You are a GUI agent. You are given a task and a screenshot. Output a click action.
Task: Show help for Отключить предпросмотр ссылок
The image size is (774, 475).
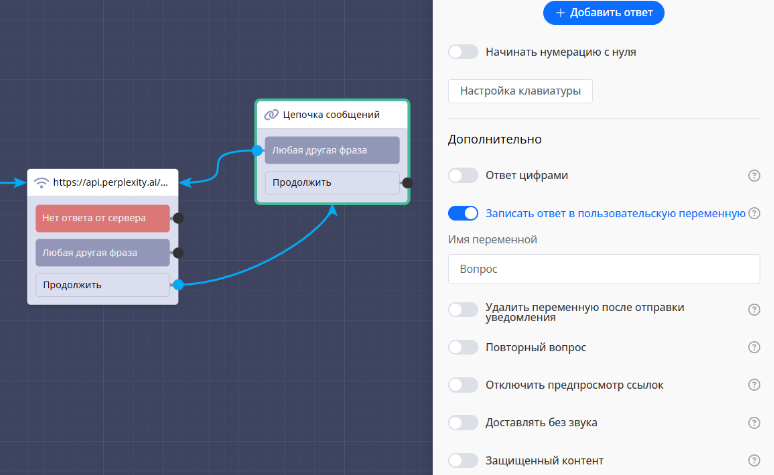(x=754, y=385)
